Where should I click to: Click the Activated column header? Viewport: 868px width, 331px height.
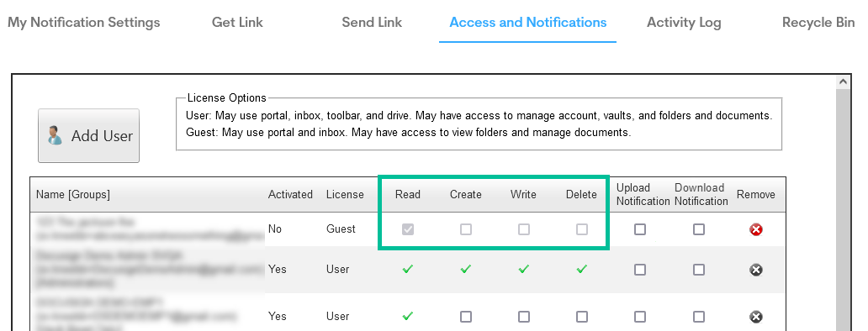tap(290, 195)
